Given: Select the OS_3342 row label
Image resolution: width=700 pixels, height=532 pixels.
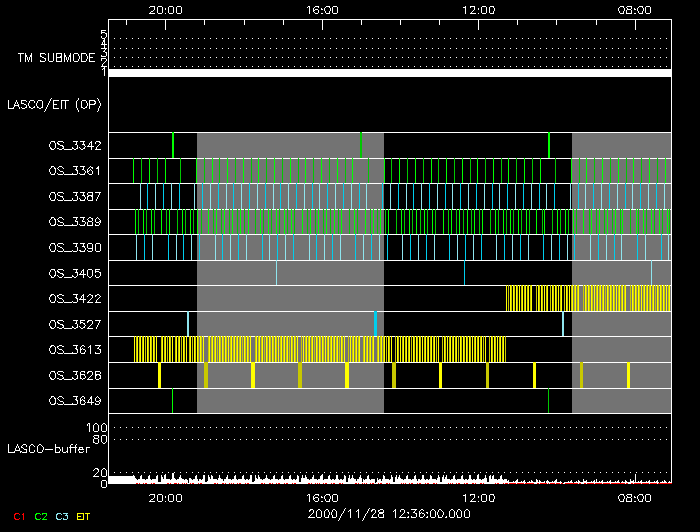Looking at the screenshot, I should (75, 145).
